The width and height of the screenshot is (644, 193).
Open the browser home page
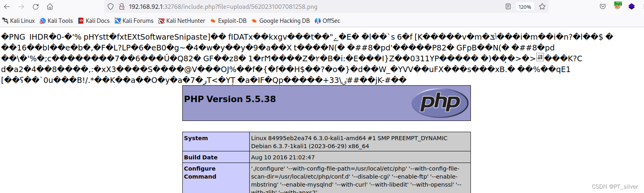tap(50, 7)
